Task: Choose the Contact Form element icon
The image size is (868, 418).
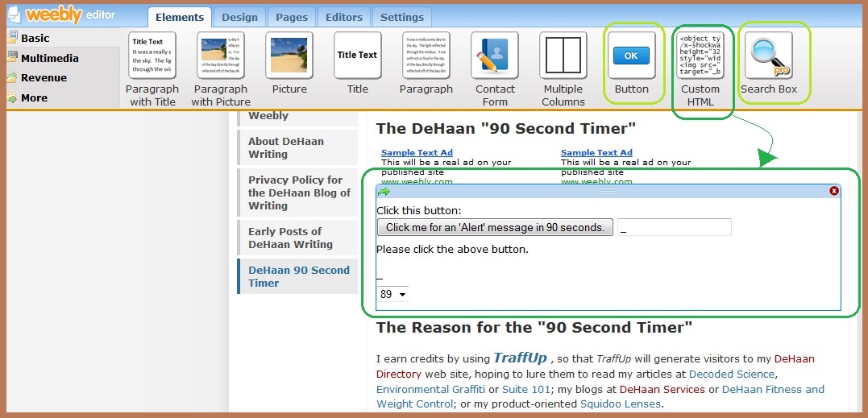Action: 495,56
